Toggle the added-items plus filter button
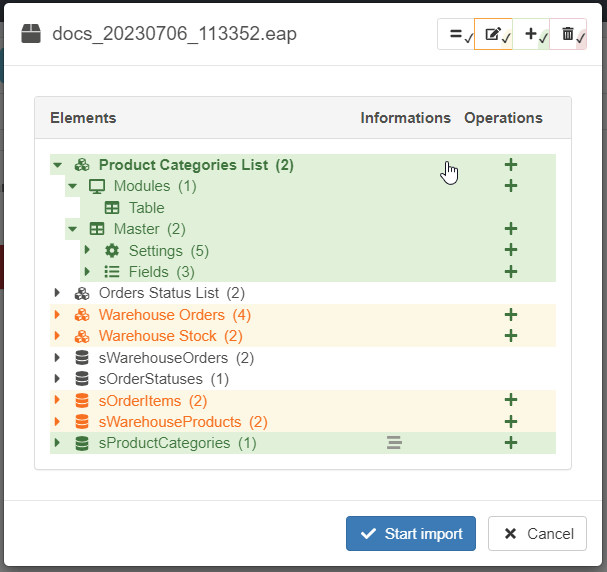 [x=532, y=34]
